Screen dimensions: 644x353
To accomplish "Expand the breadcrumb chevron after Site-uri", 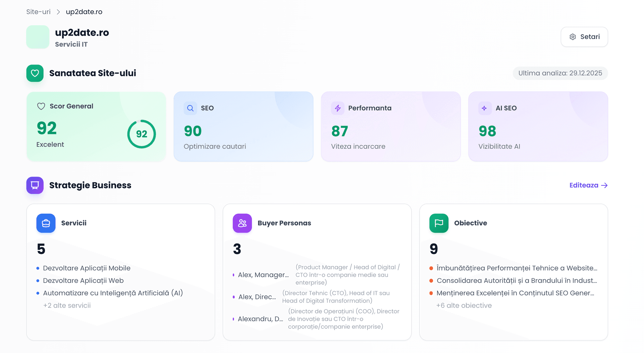I will pos(58,11).
